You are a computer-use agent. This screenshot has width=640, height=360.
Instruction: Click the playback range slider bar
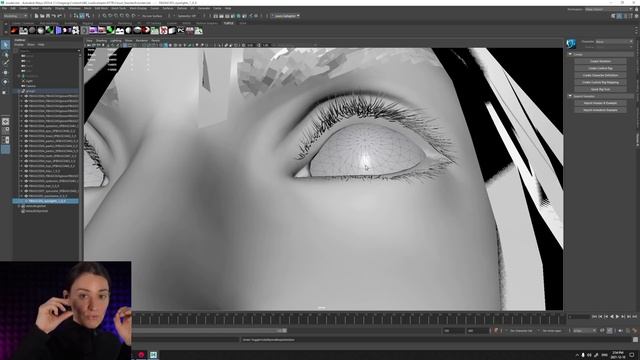(210, 331)
